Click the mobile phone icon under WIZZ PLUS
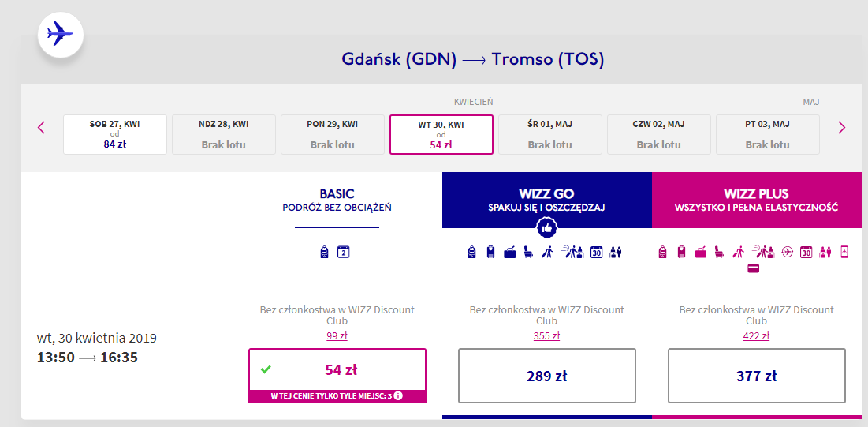This screenshot has width=868, height=427. [844, 253]
